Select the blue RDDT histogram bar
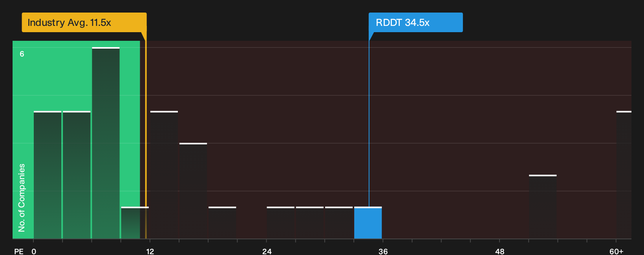644x255 pixels. [x=368, y=223]
